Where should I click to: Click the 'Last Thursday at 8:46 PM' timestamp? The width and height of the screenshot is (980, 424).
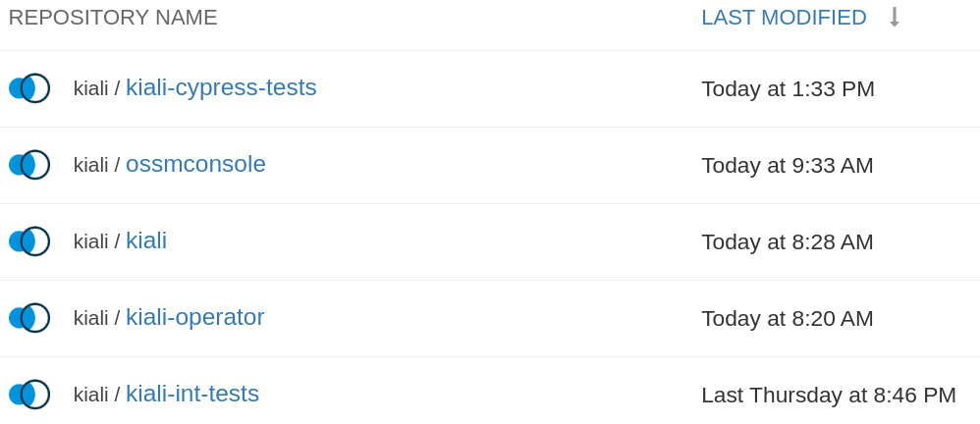(828, 395)
